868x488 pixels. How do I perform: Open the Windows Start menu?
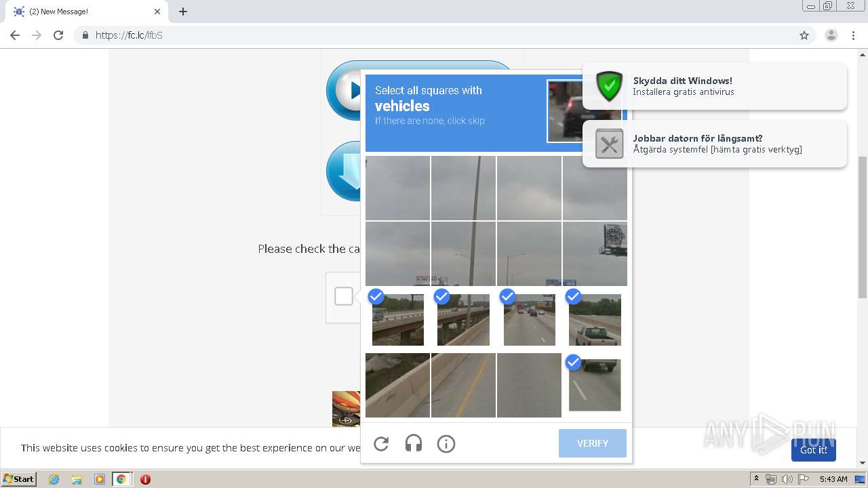(19, 479)
